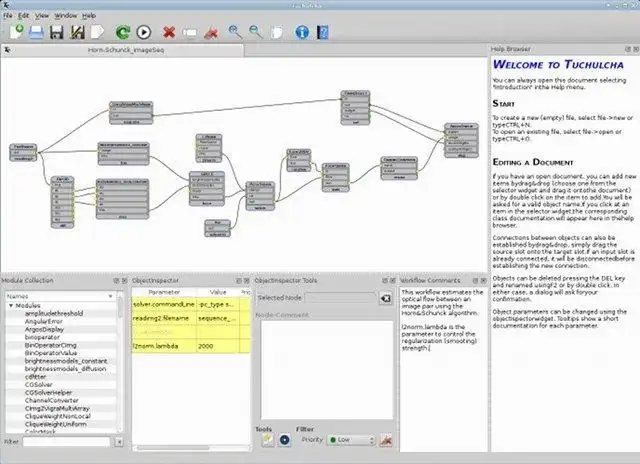This screenshot has width=640, height=464.
Task: Click the blank page export icon
Action: [x=97, y=32]
